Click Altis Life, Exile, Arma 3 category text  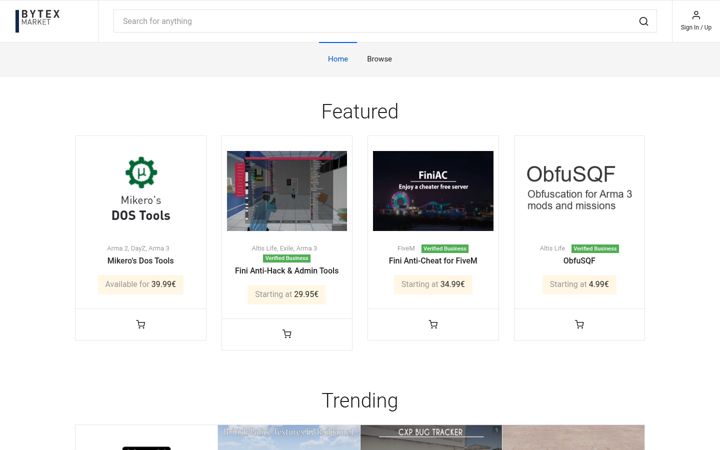[284, 248]
